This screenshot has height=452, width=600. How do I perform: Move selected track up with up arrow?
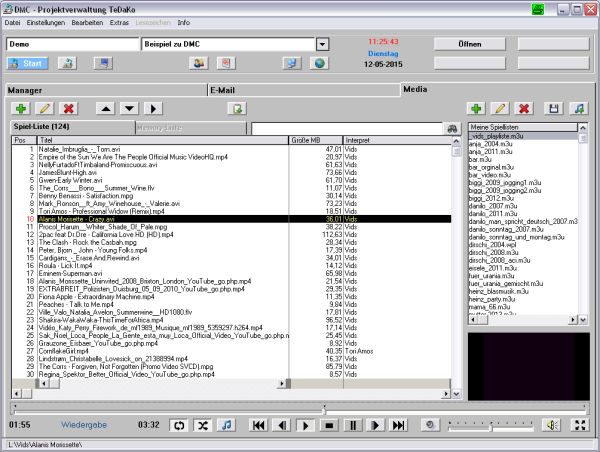point(106,108)
